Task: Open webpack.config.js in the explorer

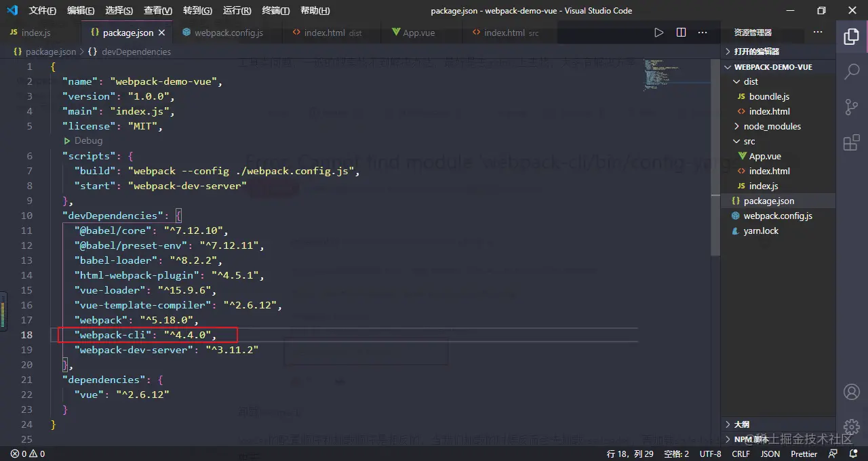Action: (x=778, y=216)
